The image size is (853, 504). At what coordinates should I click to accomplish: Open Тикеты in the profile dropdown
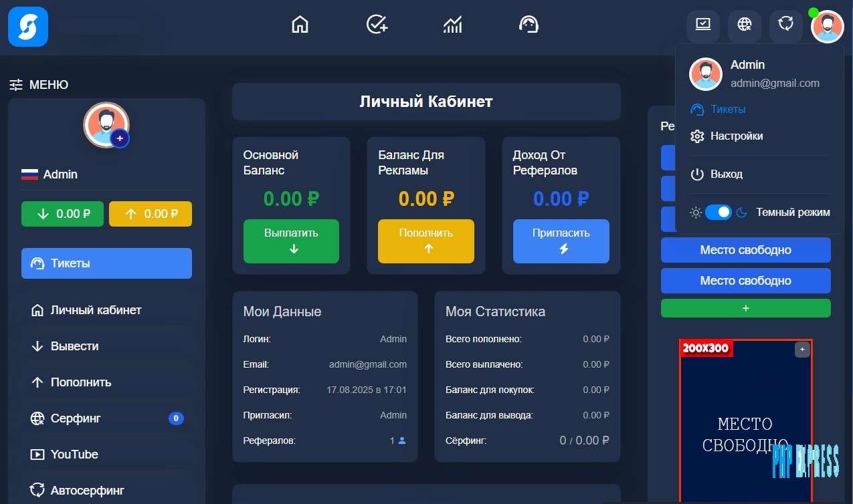(x=728, y=109)
